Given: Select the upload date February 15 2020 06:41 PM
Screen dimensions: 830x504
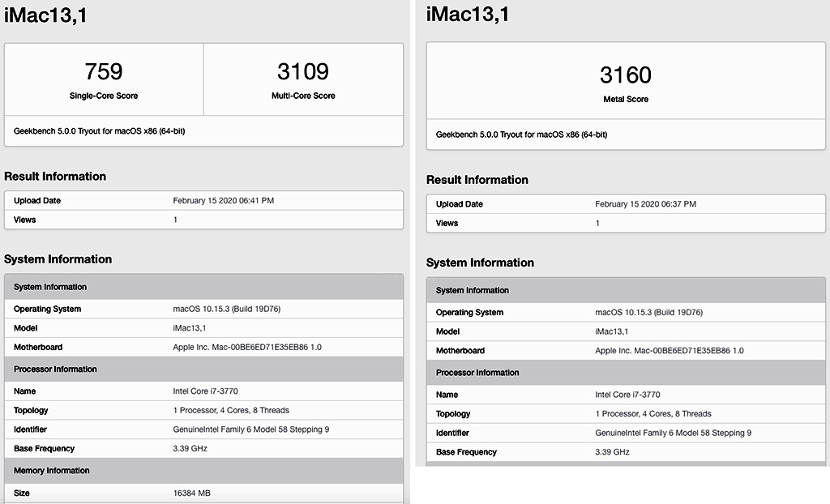Looking at the screenshot, I should 224,201.
